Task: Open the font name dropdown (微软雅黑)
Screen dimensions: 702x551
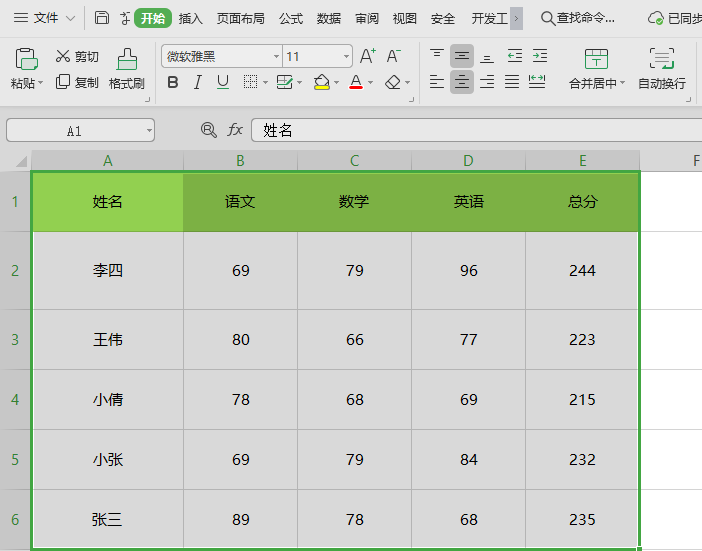Action: pos(276,57)
